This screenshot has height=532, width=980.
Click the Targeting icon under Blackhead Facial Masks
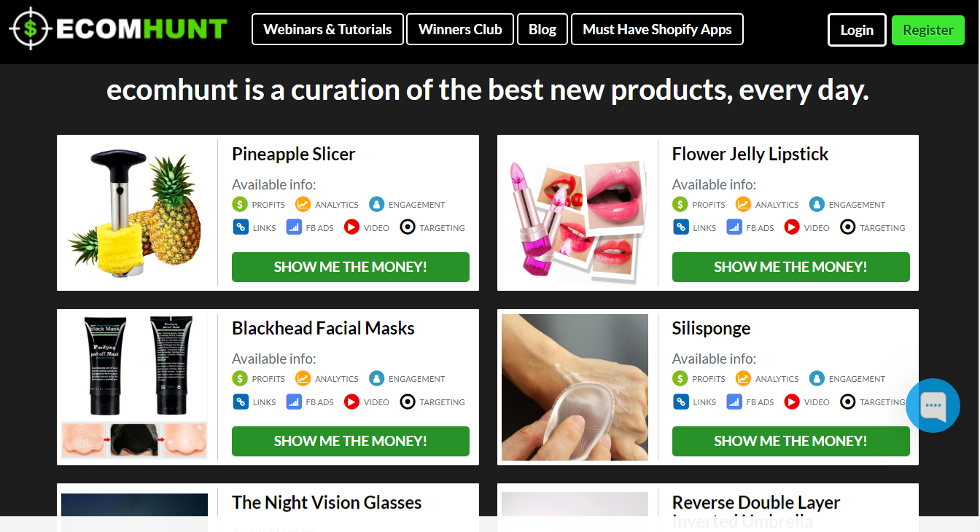(x=408, y=402)
